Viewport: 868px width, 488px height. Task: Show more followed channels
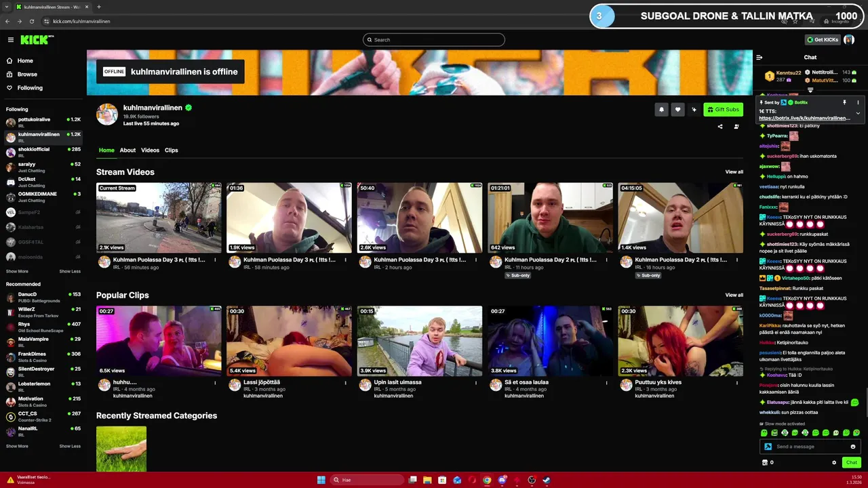pyautogui.click(x=17, y=271)
